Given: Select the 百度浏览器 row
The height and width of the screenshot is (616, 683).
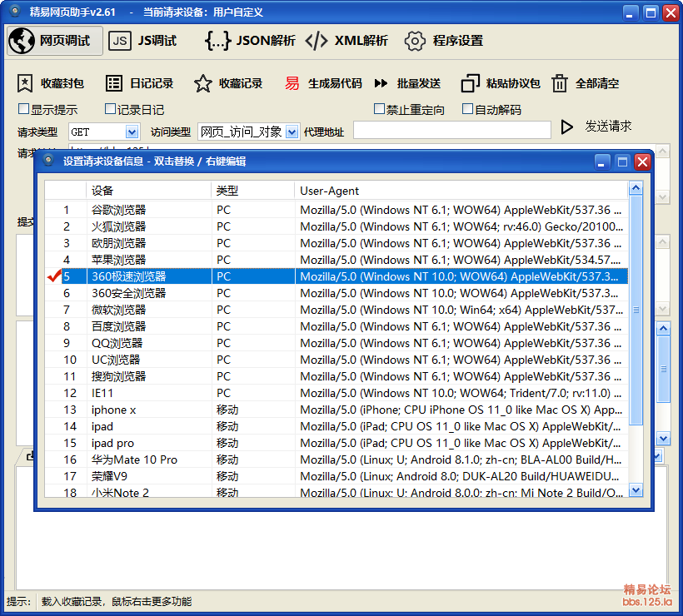Looking at the screenshot, I should pos(337,326).
